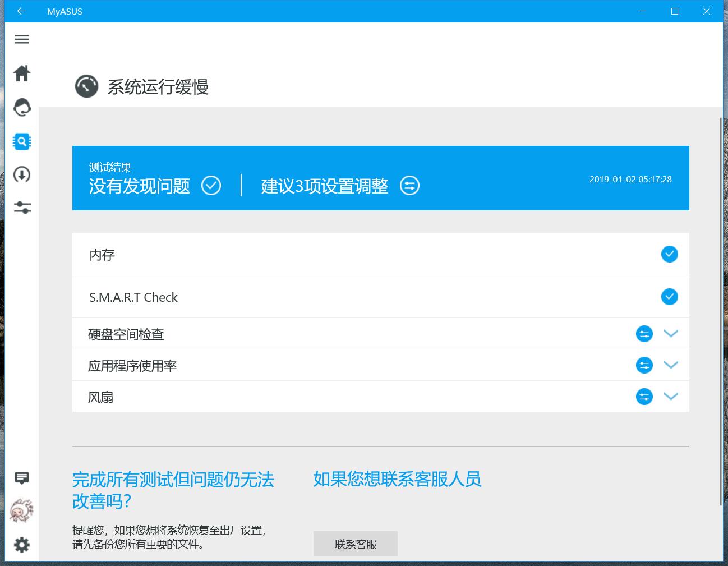This screenshot has width=728, height=566.
Task: Click the check icon on S.M.A.R.T Check row
Action: 669,297
